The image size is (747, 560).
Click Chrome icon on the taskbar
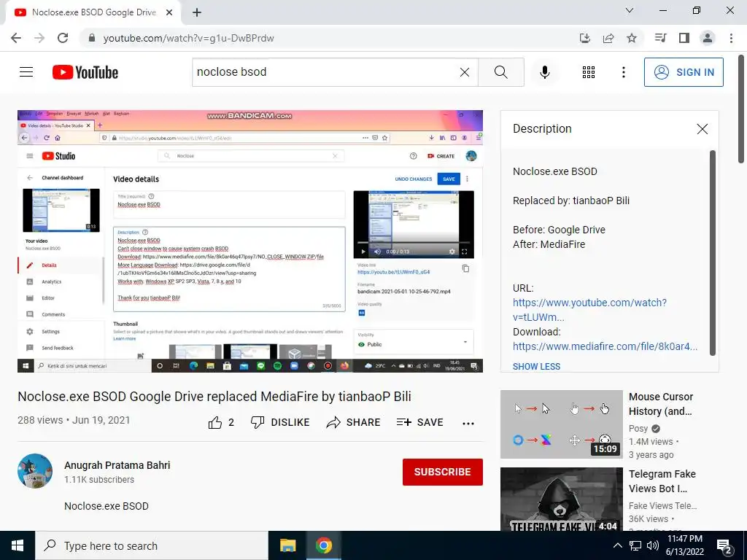coord(323,545)
